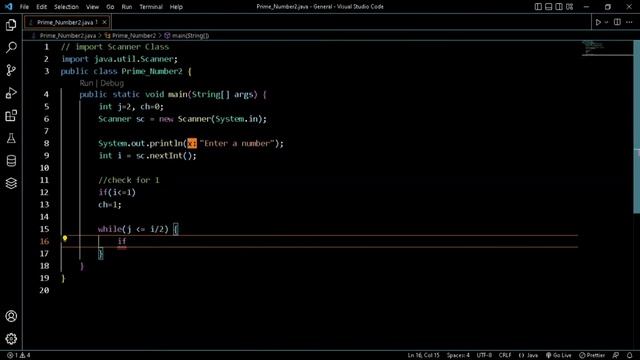The width and height of the screenshot is (640, 360).
Task: Change CRLF end of line sequence
Action: [505, 355]
